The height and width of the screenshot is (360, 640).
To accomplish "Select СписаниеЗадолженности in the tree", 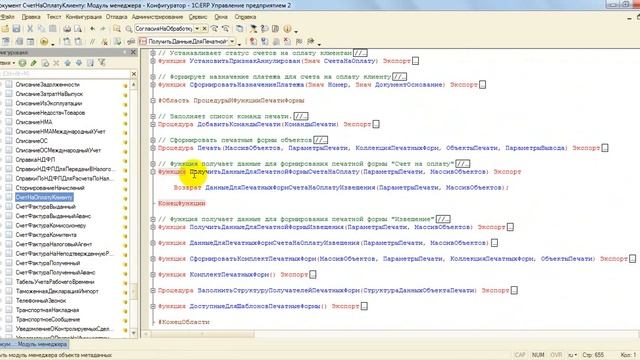I will [x=47, y=84].
